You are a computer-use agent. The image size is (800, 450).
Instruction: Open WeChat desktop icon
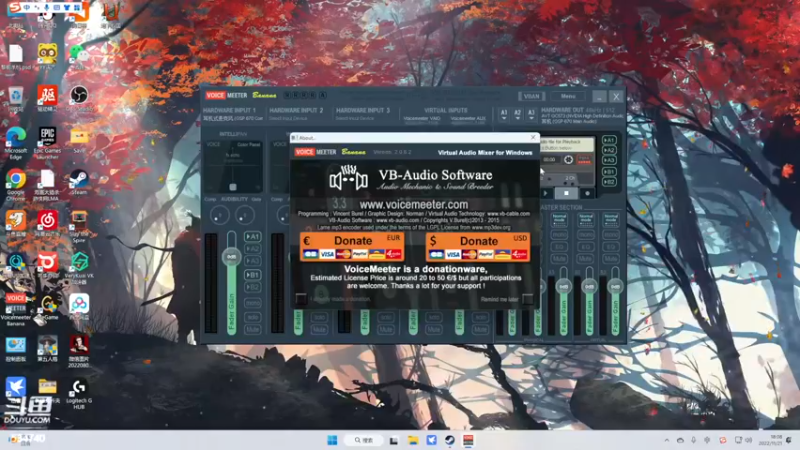79,57
